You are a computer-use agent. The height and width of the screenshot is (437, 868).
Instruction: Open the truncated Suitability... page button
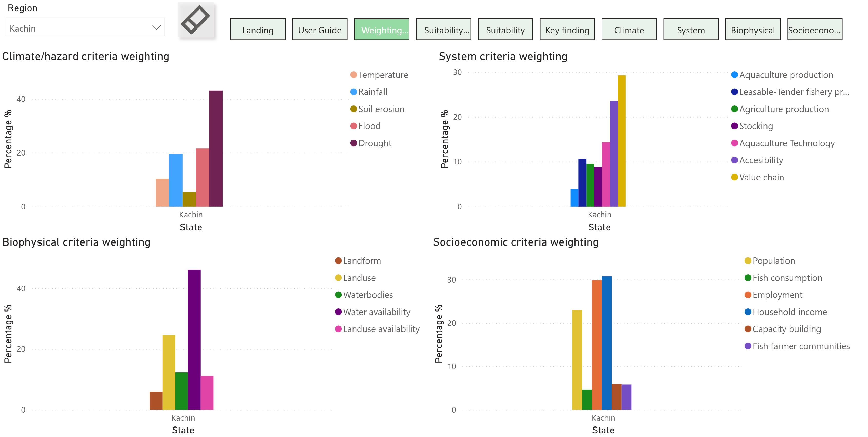443,30
